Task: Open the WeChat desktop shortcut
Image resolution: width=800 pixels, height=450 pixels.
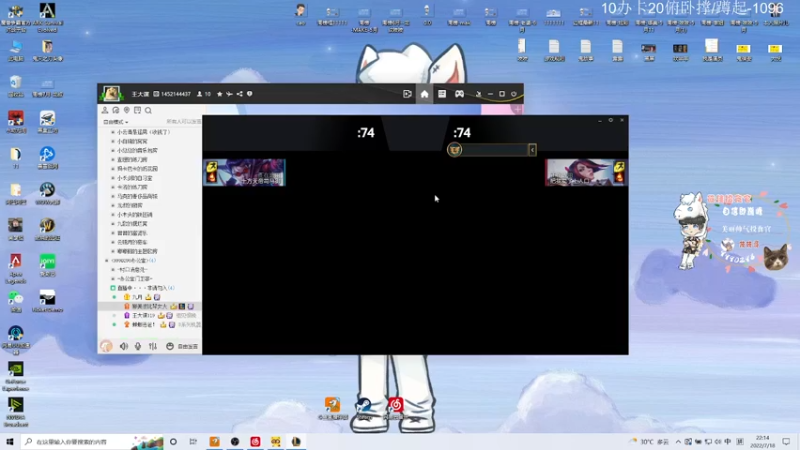Action: point(15,301)
